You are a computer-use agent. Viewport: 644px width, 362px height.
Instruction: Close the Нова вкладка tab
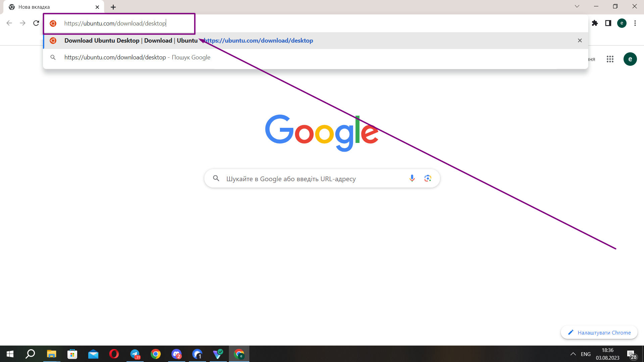(97, 7)
